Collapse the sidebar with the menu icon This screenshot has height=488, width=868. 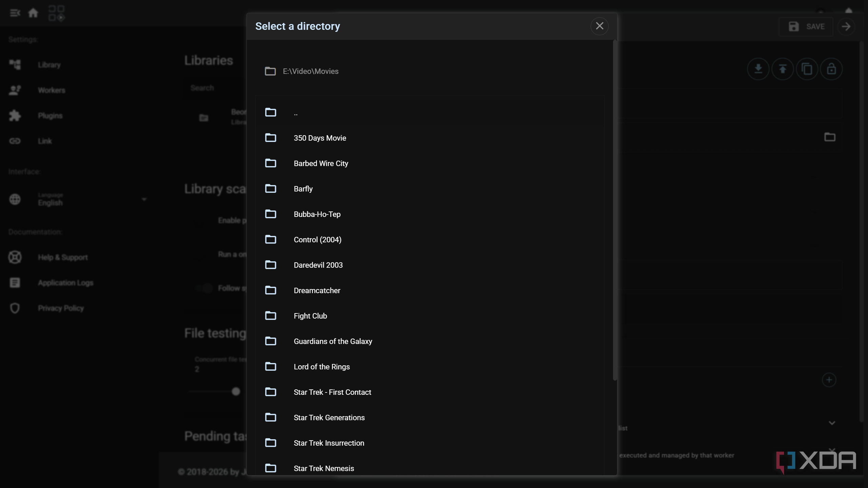[15, 13]
